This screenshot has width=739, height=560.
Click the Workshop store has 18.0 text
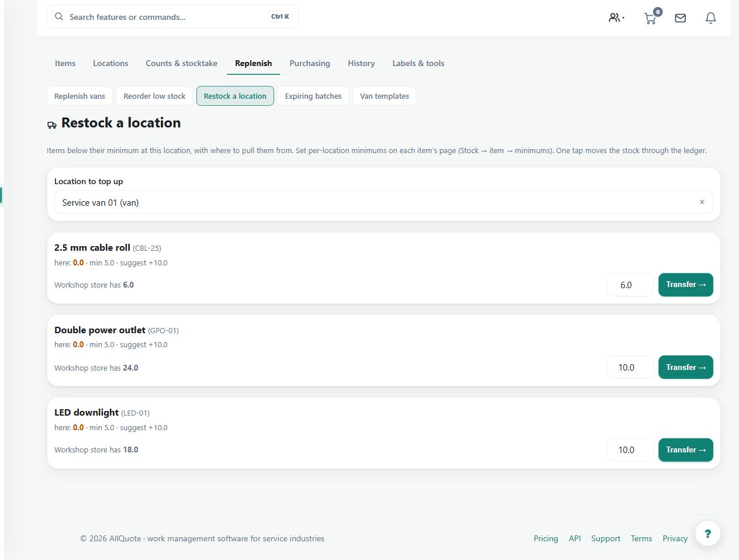pyautogui.click(x=96, y=450)
